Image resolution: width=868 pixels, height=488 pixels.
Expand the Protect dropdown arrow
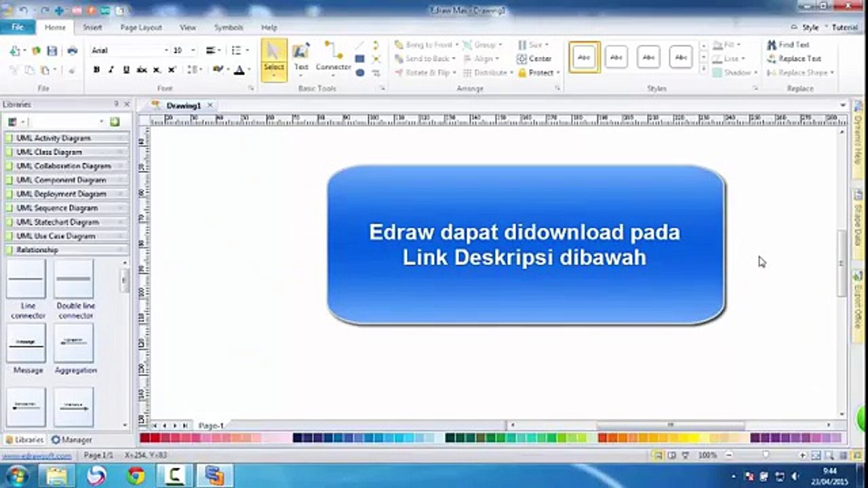click(558, 73)
